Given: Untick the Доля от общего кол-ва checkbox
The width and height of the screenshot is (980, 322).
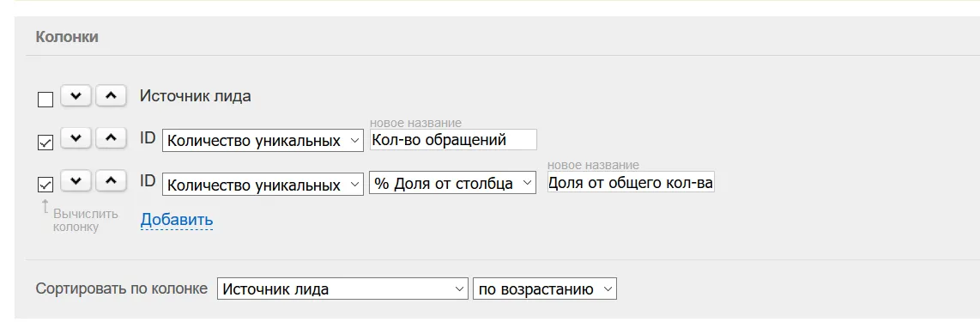Looking at the screenshot, I should click(45, 185).
